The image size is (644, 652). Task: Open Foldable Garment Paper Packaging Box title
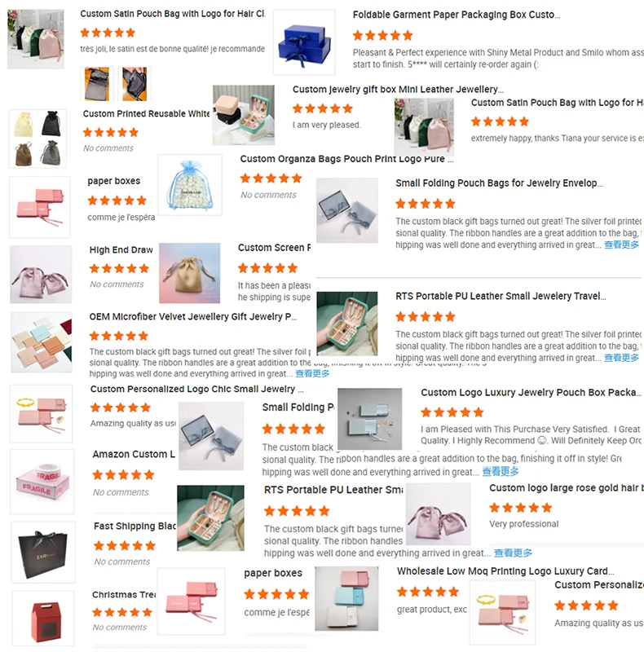click(457, 15)
